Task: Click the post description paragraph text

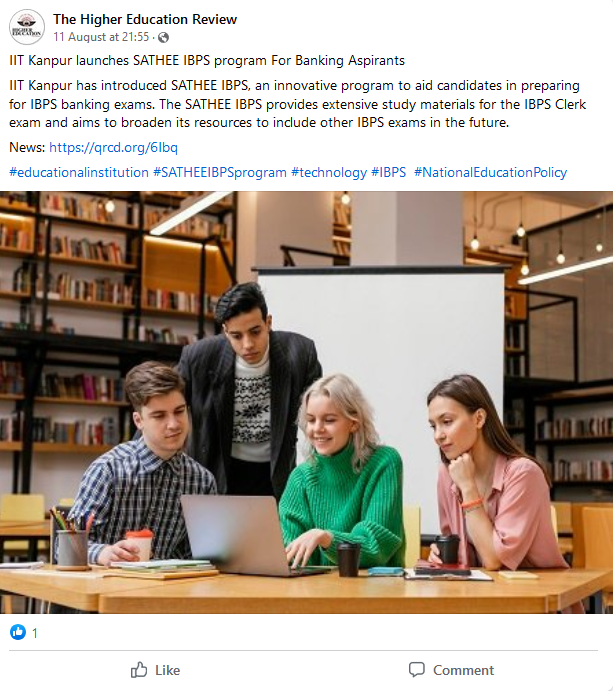Action: 297,104
